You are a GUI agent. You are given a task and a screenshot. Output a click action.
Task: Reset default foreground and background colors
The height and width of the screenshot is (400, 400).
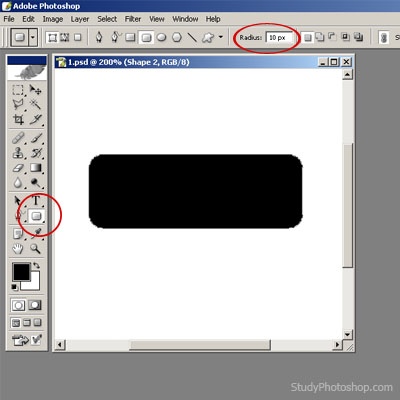click(15, 287)
